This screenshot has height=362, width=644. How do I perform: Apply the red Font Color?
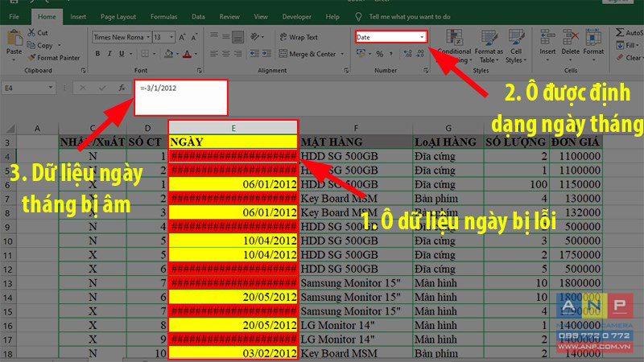(188, 53)
